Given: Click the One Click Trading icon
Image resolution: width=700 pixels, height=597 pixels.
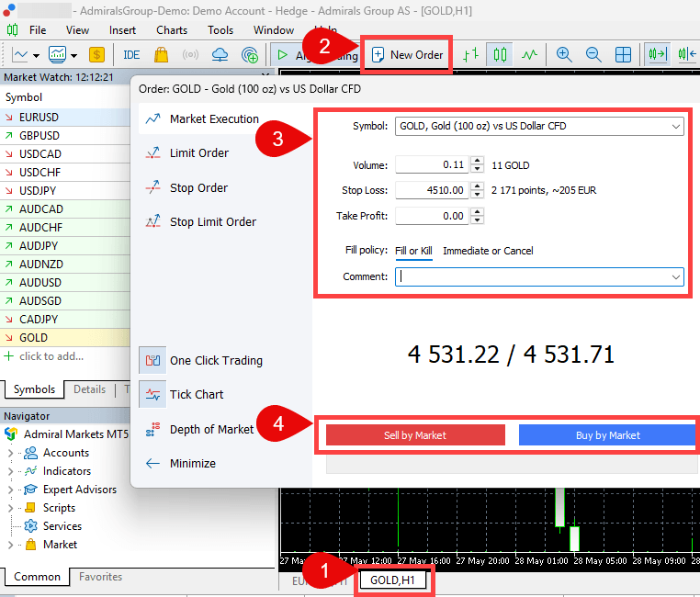Looking at the screenshot, I should pos(152,360).
